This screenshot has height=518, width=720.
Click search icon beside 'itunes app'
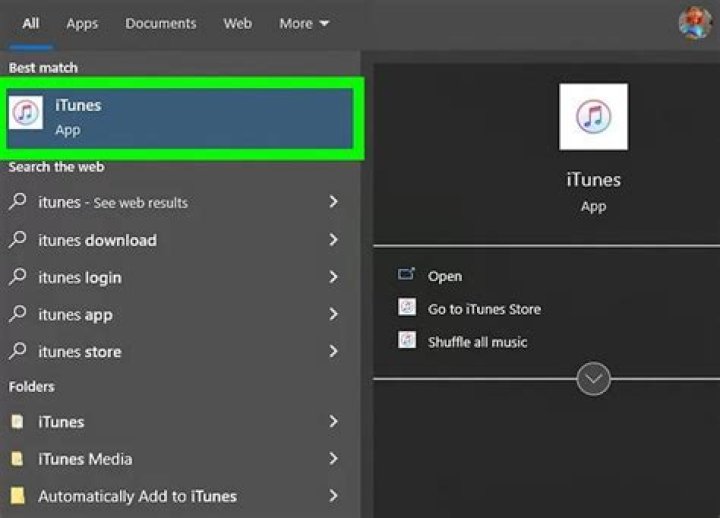coord(17,314)
